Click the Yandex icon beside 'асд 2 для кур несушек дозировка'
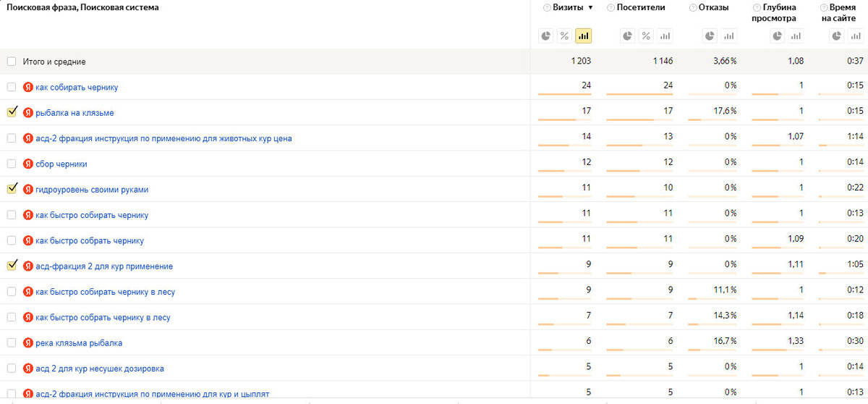Viewport: 868px width, 404px height. [28, 369]
